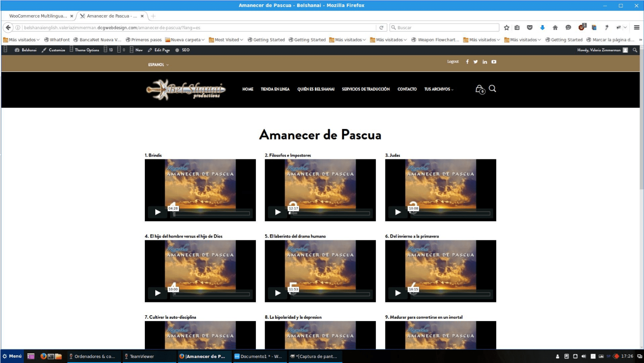The height and width of the screenshot is (363, 644).
Task: Play video 3. Judas
Action: 398,212
